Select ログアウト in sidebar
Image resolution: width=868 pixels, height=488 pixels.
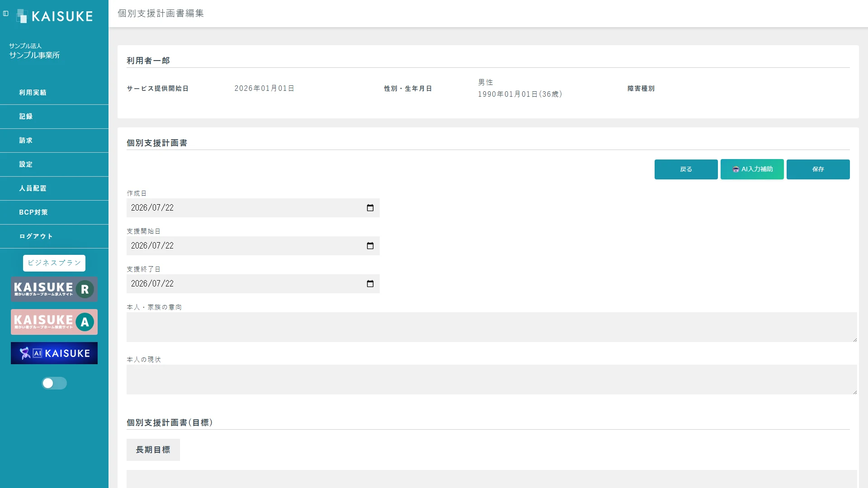pos(54,236)
